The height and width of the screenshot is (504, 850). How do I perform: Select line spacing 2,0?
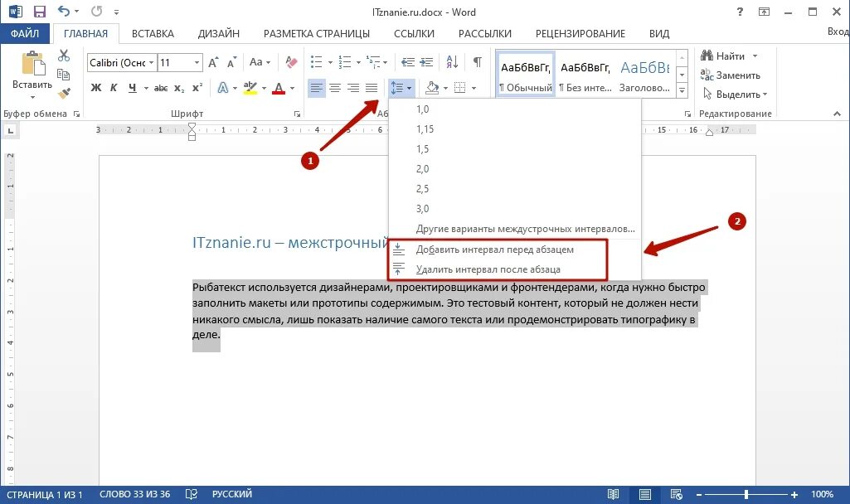(515, 169)
